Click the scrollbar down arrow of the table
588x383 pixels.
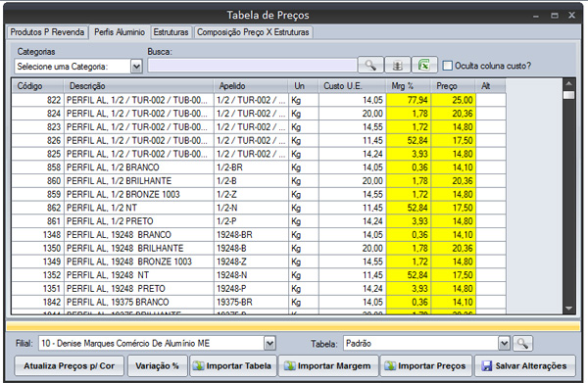tap(568, 309)
